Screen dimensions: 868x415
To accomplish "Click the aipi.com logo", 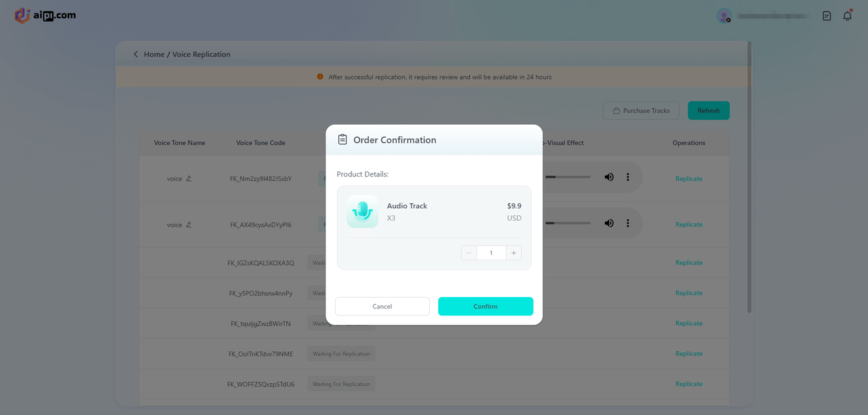I will [x=45, y=16].
